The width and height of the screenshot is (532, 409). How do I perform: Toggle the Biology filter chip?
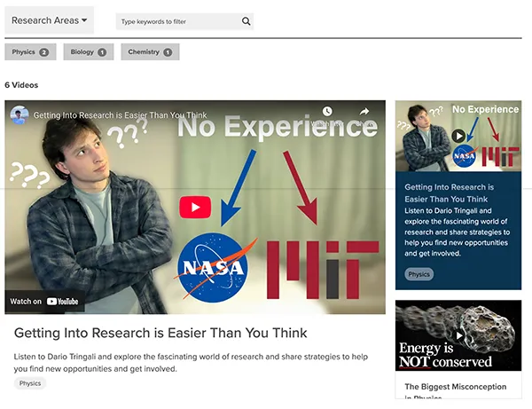click(89, 52)
